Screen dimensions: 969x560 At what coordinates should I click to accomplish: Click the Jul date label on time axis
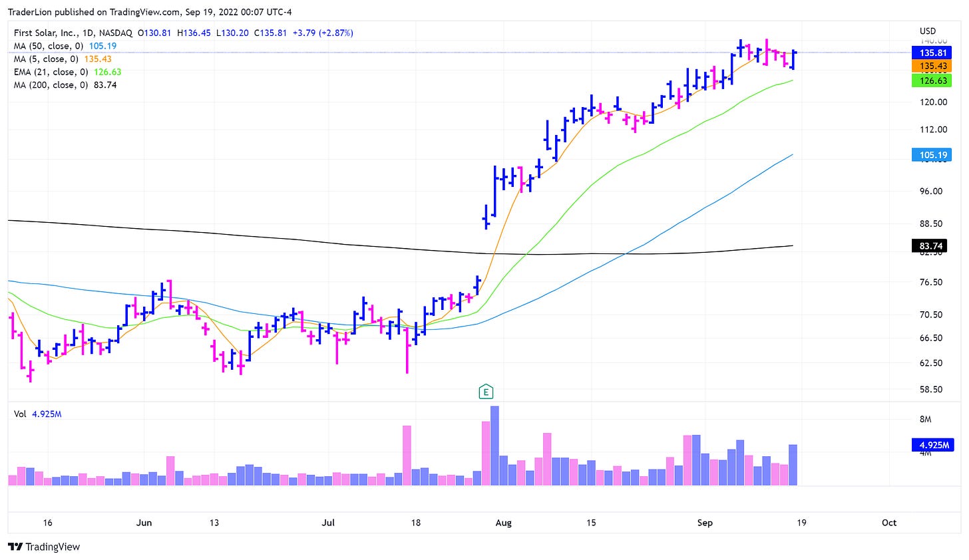pyautogui.click(x=328, y=523)
